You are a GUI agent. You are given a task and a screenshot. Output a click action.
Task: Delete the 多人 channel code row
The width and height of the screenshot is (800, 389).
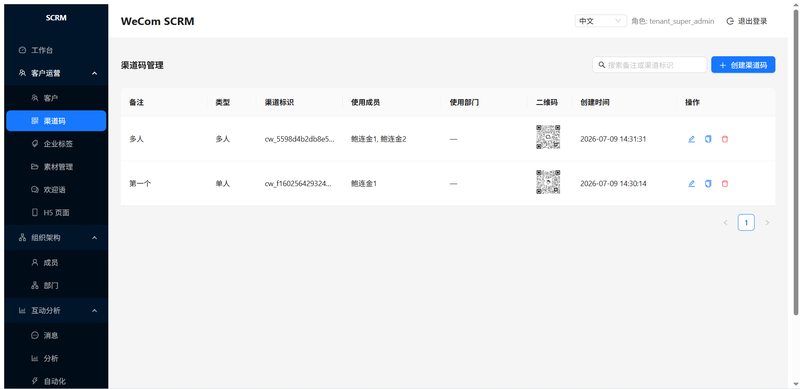[724, 139]
